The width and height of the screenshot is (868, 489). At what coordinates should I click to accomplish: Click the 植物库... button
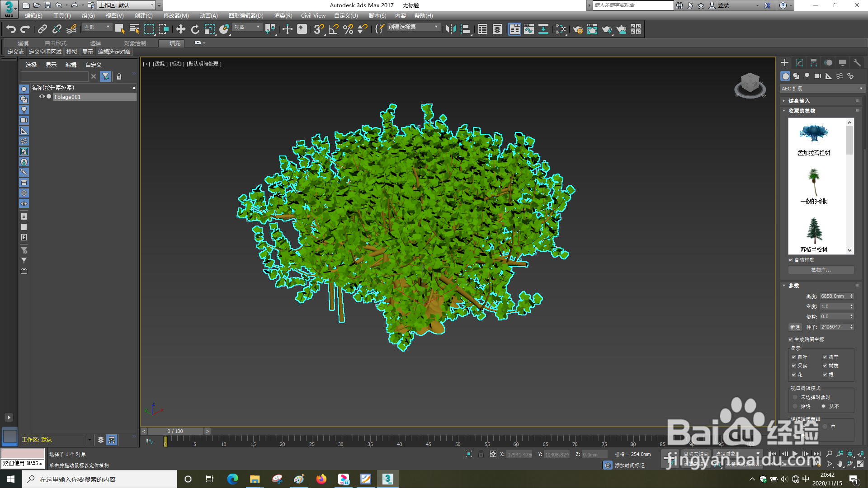(821, 270)
